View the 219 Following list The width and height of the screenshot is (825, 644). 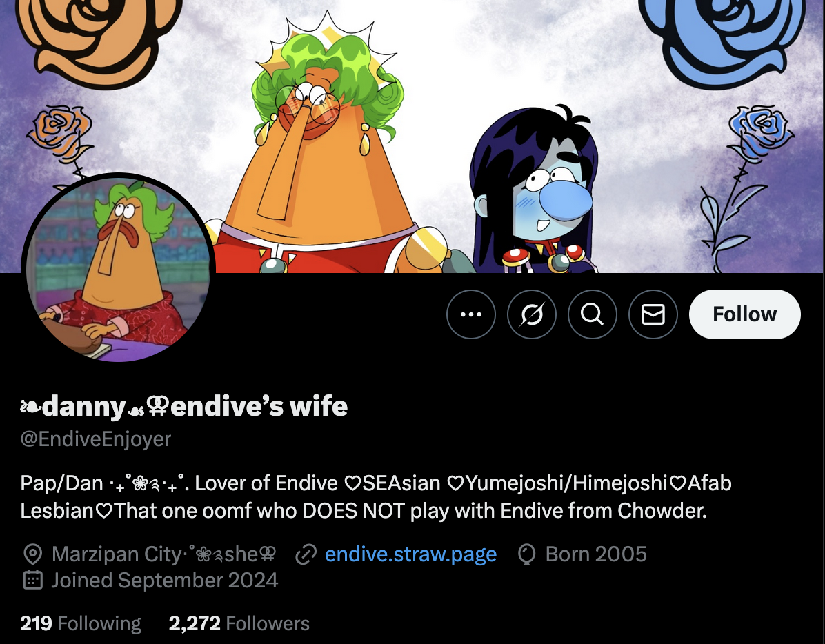point(81,623)
